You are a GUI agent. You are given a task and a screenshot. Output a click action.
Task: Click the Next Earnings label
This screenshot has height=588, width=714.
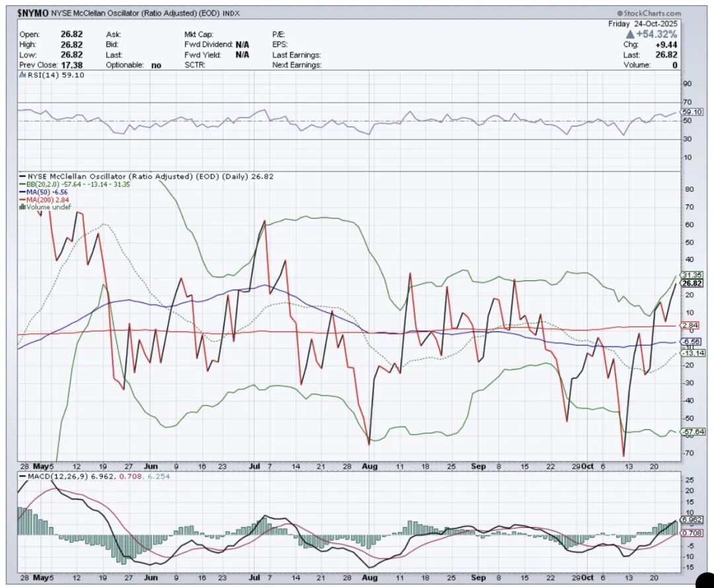(x=296, y=65)
